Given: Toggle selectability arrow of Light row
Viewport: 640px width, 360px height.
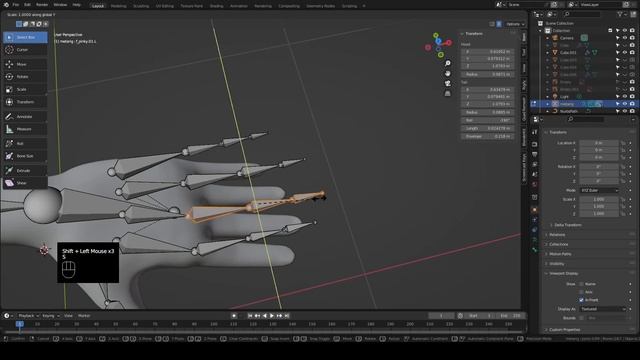Looking at the screenshot, I should 618,97.
